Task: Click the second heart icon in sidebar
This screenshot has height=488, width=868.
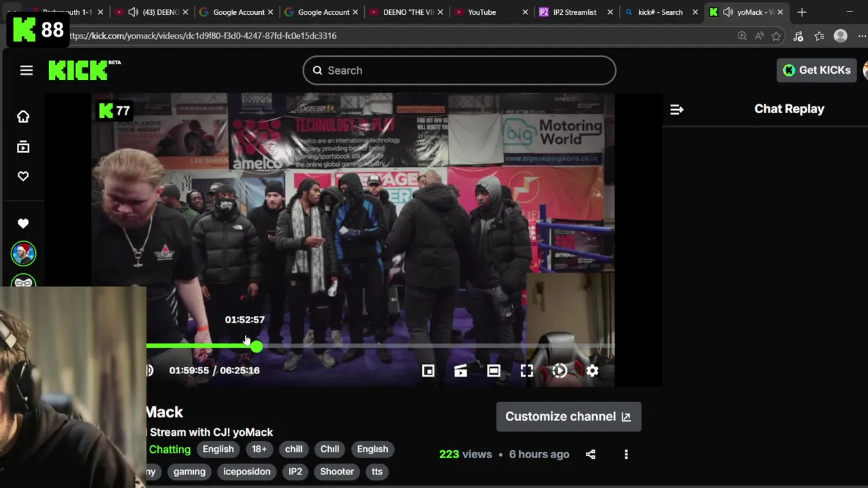Action: point(23,224)
